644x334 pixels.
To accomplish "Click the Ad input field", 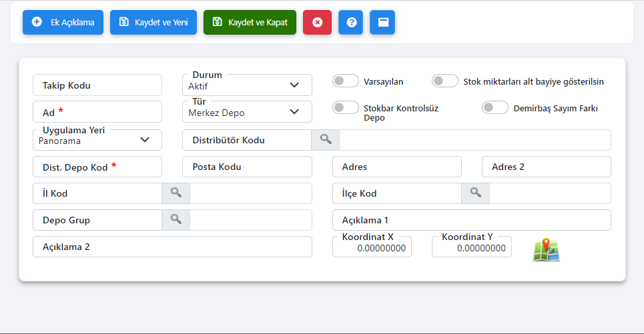I will pos(97,112).
